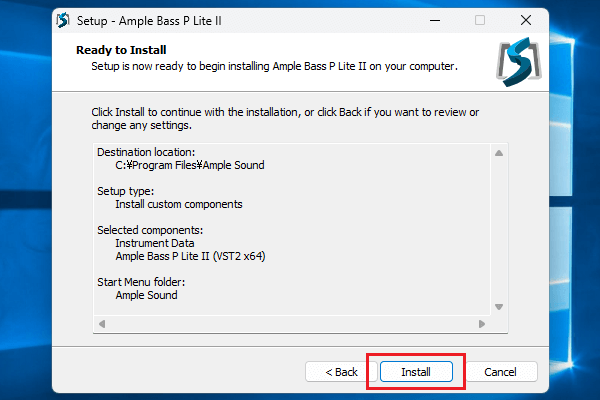The image size is (600, 400).
Task: Go back with the Back button
Action: pyautogui.click(x=341, y=372)
